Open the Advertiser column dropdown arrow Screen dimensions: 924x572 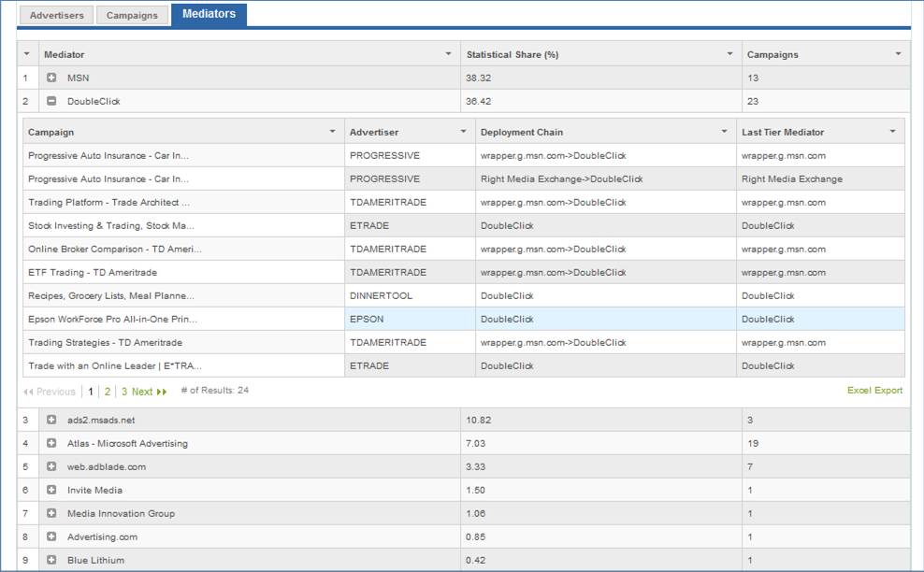(463, 132)
